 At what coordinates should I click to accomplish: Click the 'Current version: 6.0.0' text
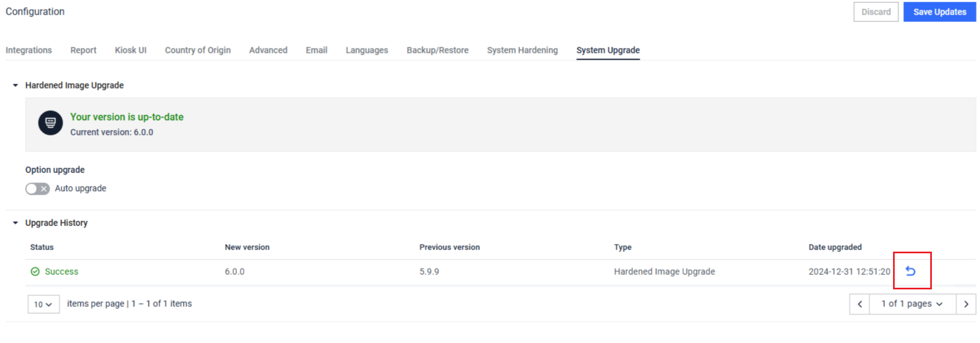coord(112,132)
